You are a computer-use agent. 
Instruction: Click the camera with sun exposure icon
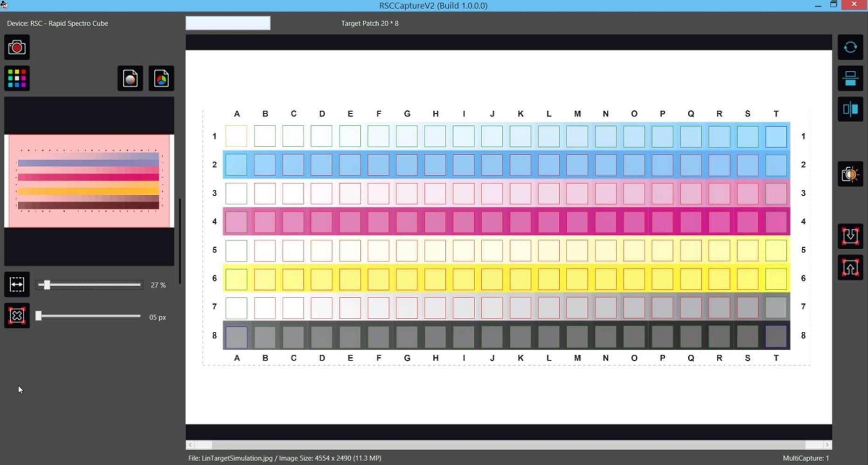coord(850,174)
